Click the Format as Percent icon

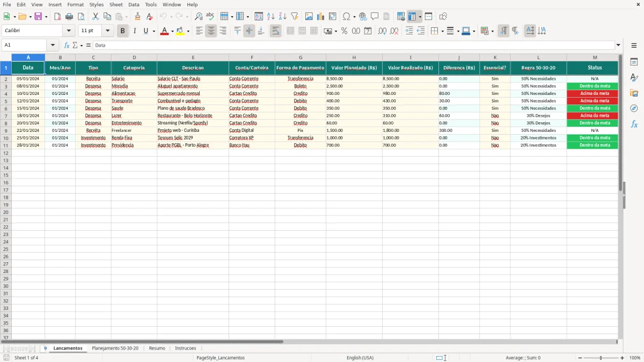(x=344, y=31)
